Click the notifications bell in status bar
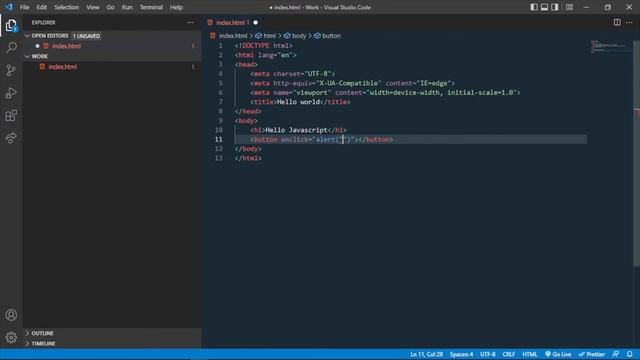 click(630, 354)
